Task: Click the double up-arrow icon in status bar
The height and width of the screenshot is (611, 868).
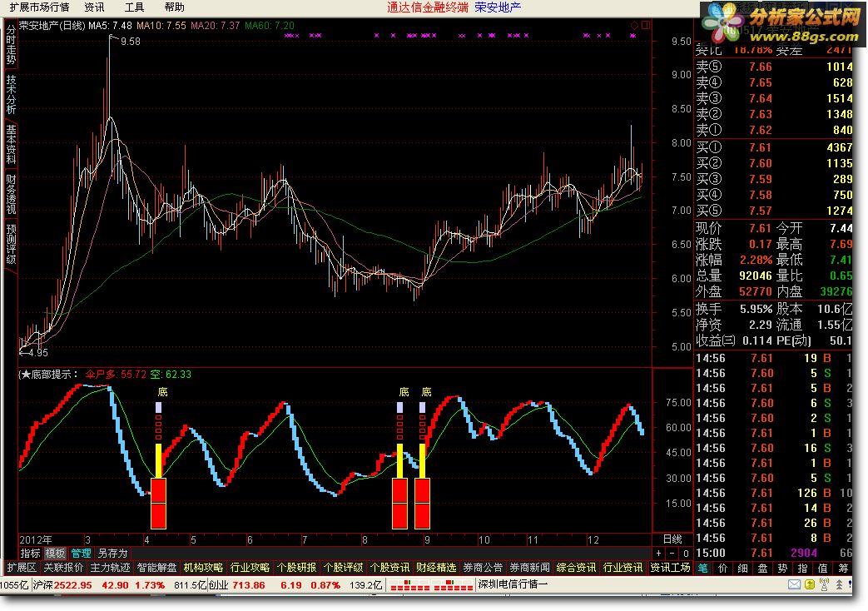Action: [x=839, y=584]
